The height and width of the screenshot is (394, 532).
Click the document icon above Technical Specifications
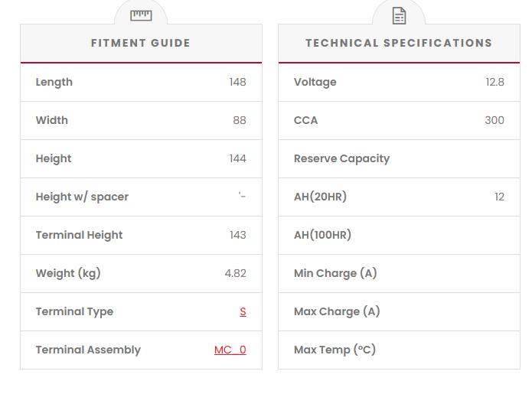click(x=399, y=15)
